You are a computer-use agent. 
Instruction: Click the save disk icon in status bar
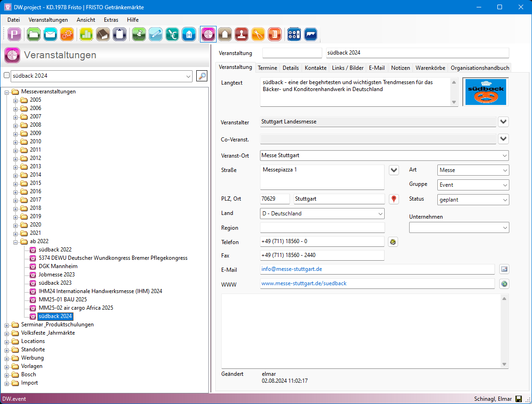[x=519, y=399]
